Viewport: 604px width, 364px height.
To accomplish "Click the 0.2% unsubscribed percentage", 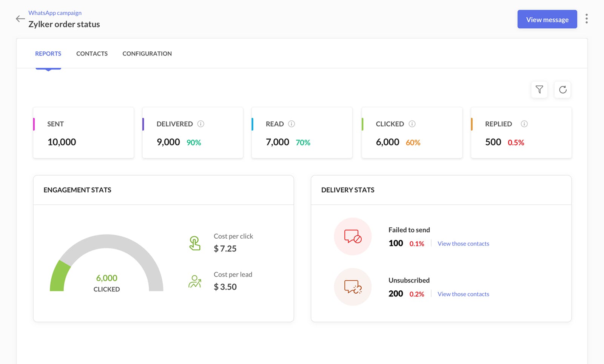I will pos(417,294).
